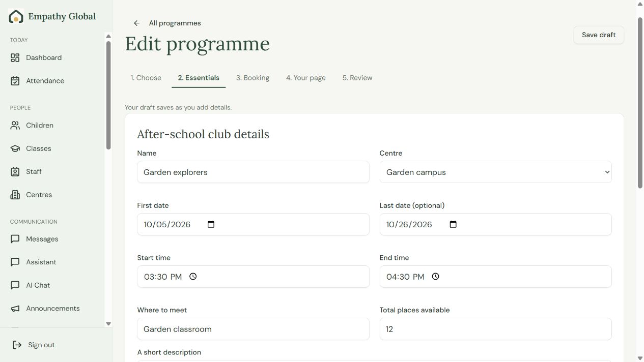Open the Classes sidebar label
This screenshot has width=644, height=362.
point(39,148)
